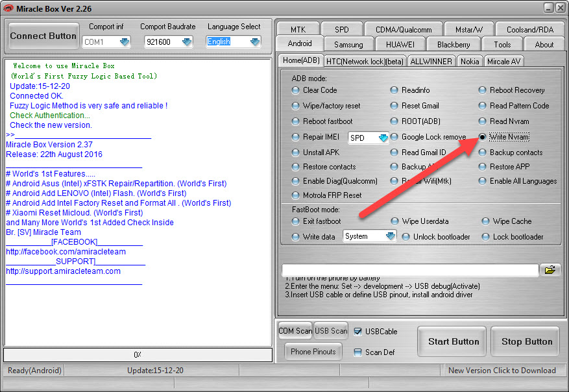Open the support.amiracleteam.com link

click(x=63, y=271)
